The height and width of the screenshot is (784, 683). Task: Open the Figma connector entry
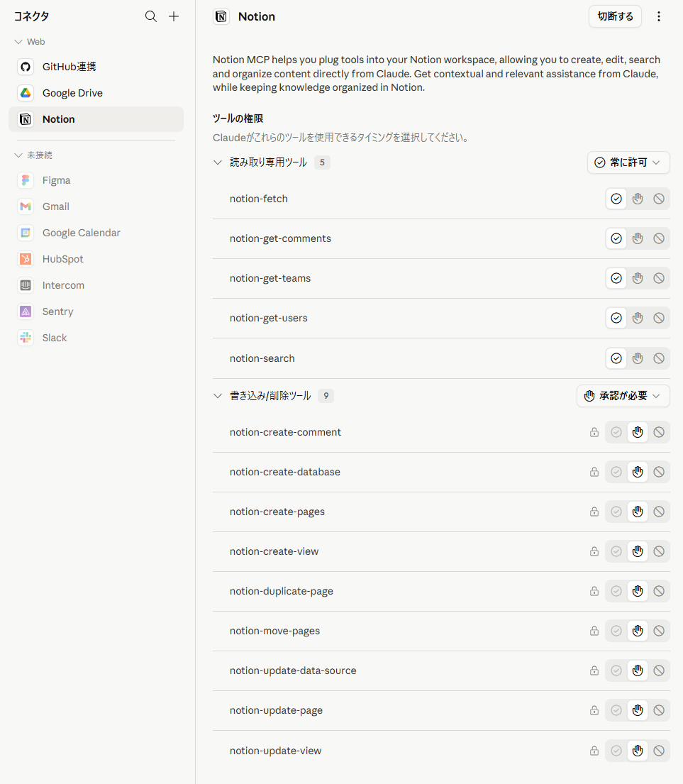tap(96, 180)
